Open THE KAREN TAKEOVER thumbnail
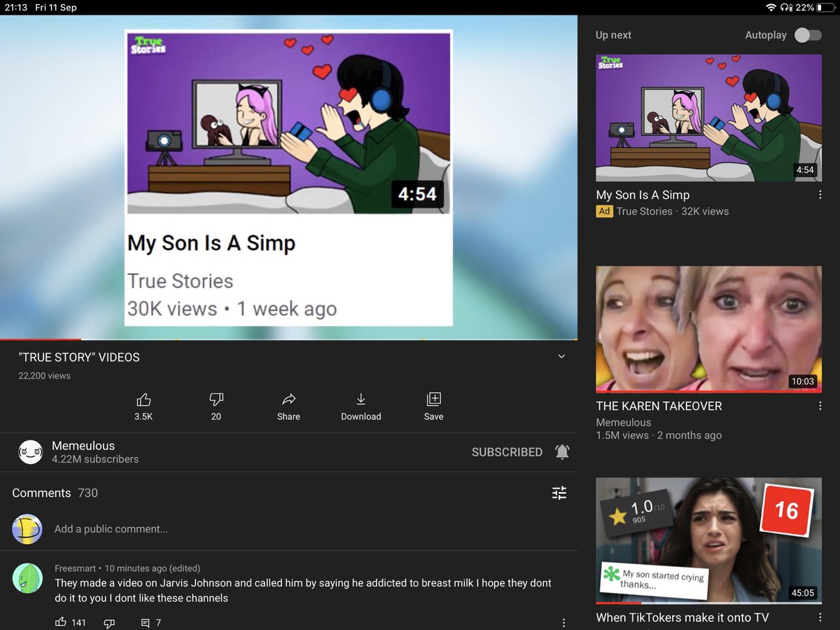Image resolution: width=840 pixels, height=630 pixels. pos(708,329)
